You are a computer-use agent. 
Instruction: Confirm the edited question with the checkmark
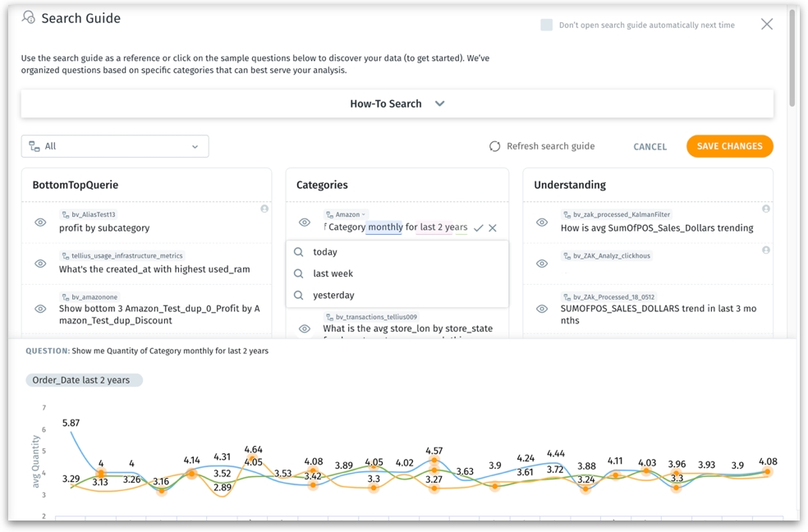coord(479,228)
